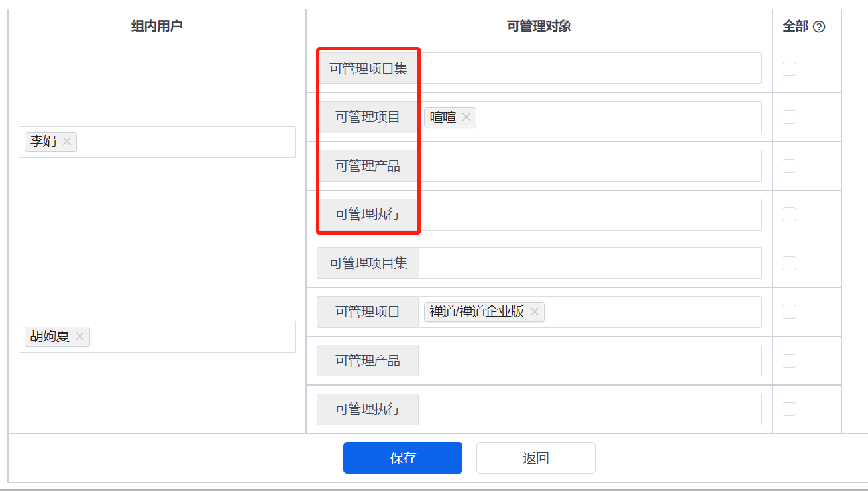Image resolution: width=868 pixels, height=491 pixels.
Task: Check 全部 for 胡姁夏's 可管理执行 row
Action: pyautogui.click(x=789, y=409)
